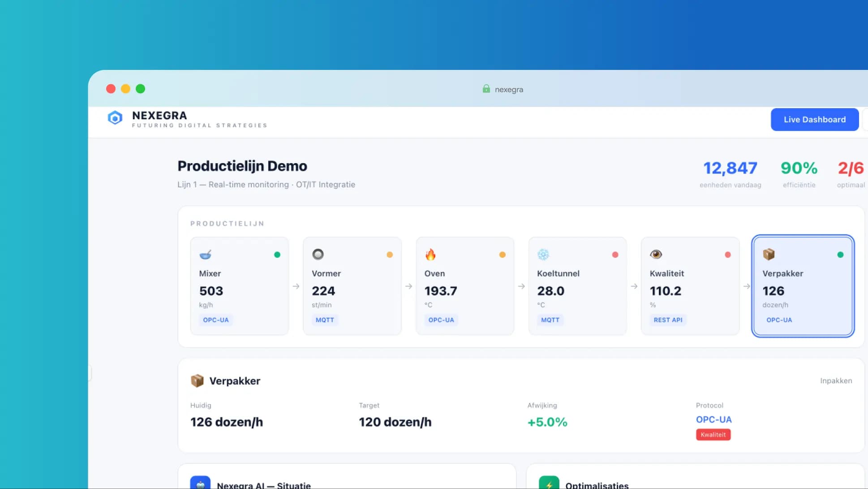Click the Koeltunnel snowflake icon

[543, 255]
